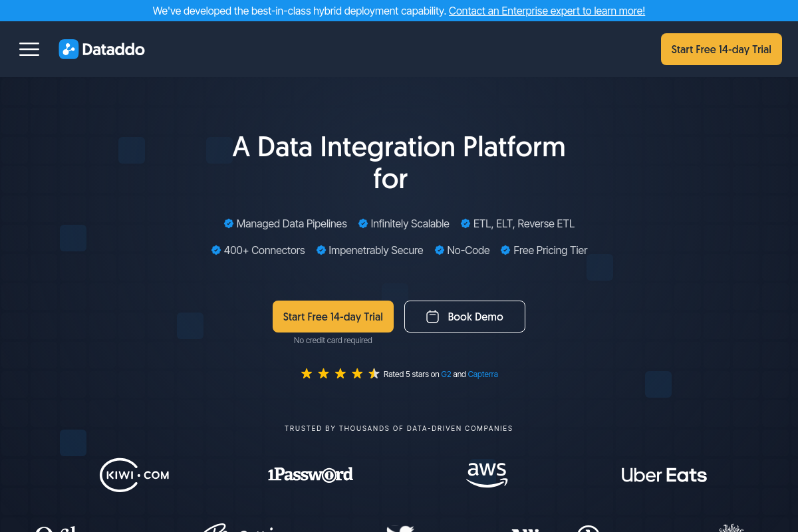Click the 'Free Pricing Tier' text
Viewport: 798px width, 532px height.
point(551,251)
